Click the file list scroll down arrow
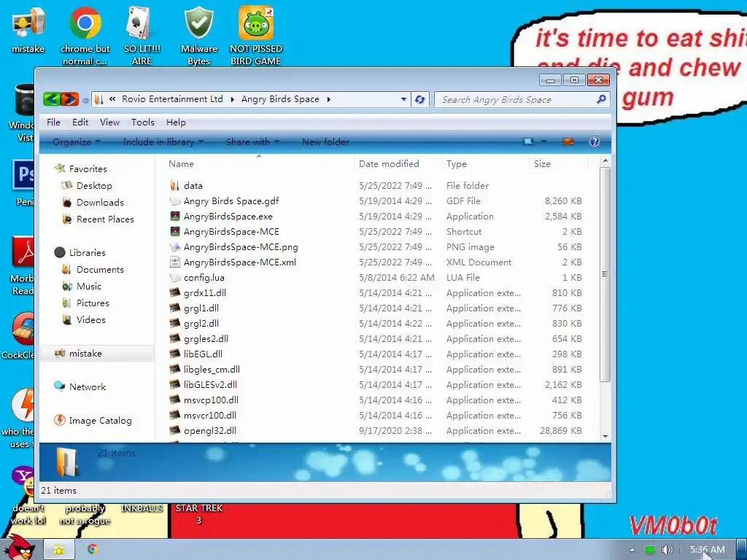 coord(605,436)
